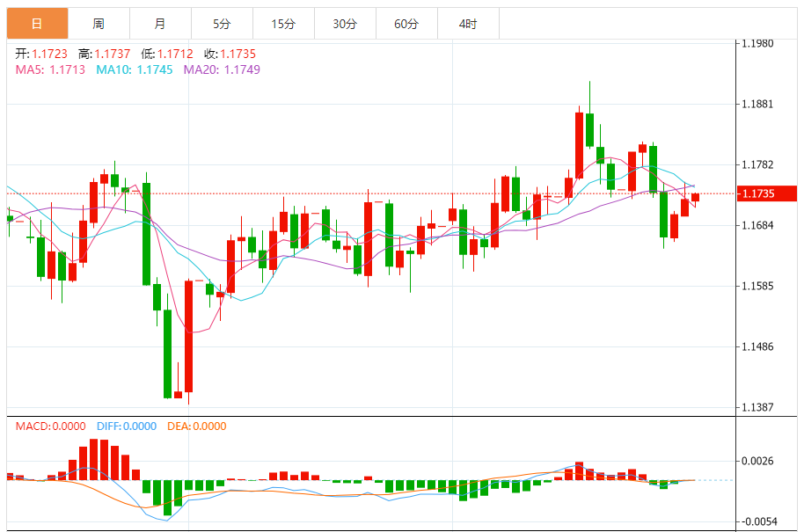Click the MA5: 1.1713 indicator label
Viewport: 804px width, 532px height.
pos(50,69)
